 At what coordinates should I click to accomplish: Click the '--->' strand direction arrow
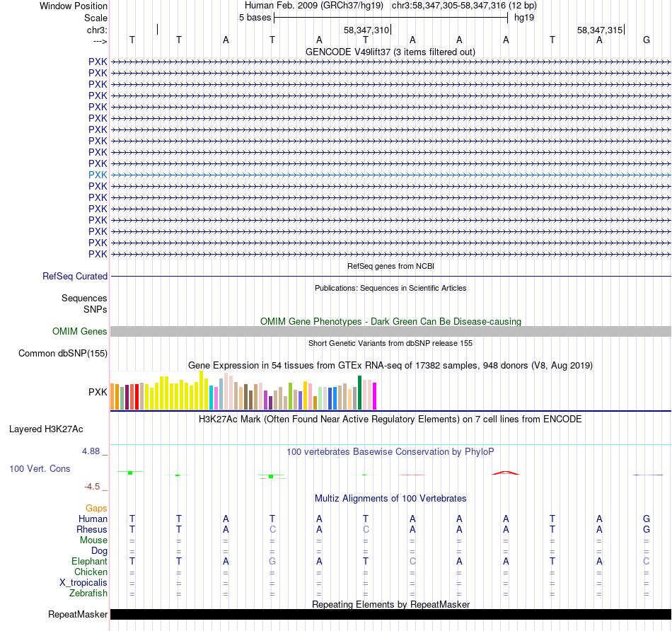(100, 41)
